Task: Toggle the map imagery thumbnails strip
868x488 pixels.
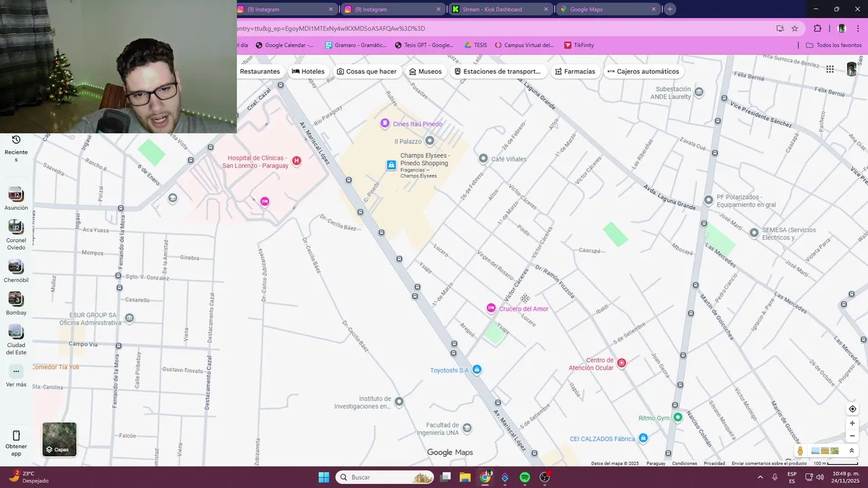Action: [825, 451]
